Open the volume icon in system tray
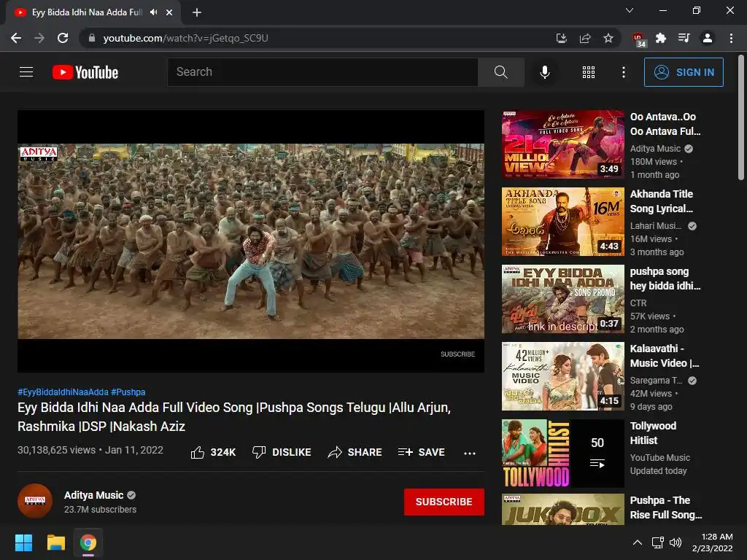Screen dimensions: 747x560 (x=676, y=542)
